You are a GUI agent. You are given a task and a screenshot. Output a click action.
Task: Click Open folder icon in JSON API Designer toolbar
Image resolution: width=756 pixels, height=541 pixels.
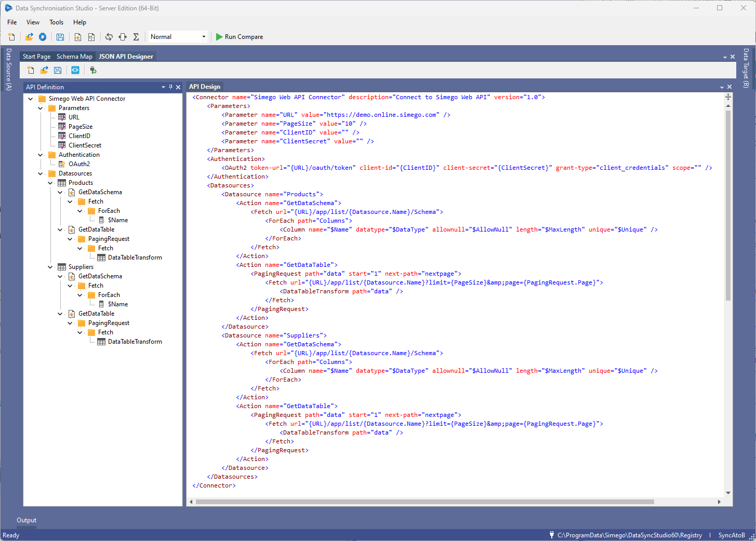coord(44,70)
